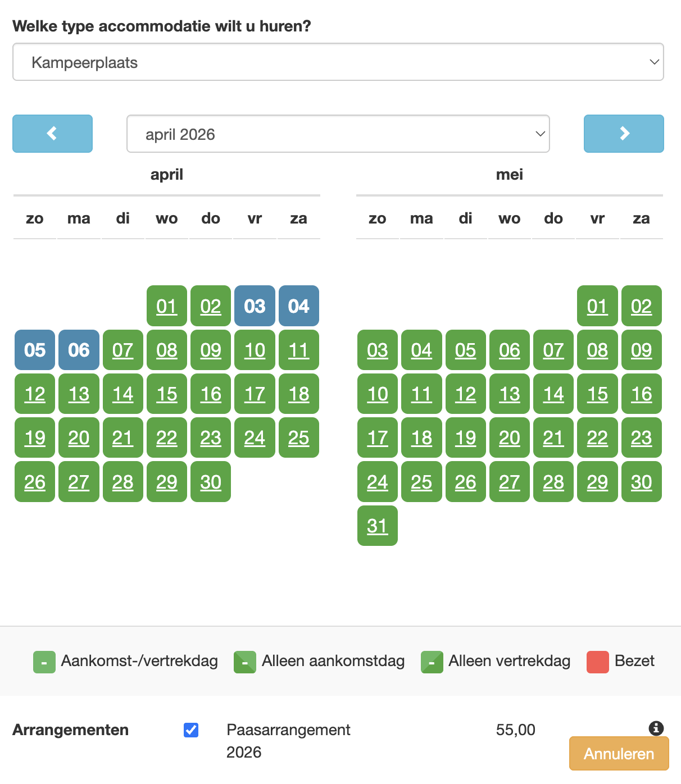The image size is (681, 784).
Task: Open the accommodation type dropdown Kampeerplaats
Action: [x=338, y=62]
